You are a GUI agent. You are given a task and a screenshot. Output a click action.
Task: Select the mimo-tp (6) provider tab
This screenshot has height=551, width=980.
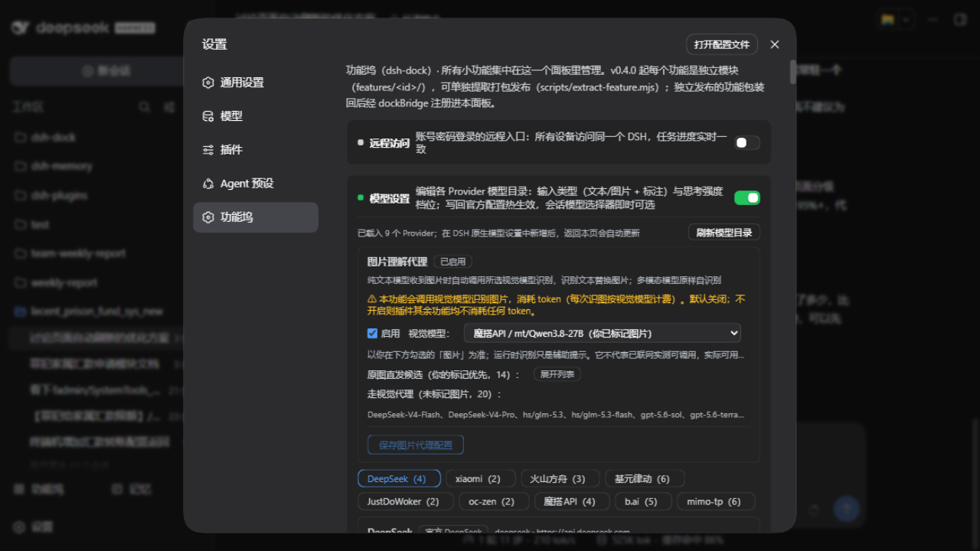716,501
